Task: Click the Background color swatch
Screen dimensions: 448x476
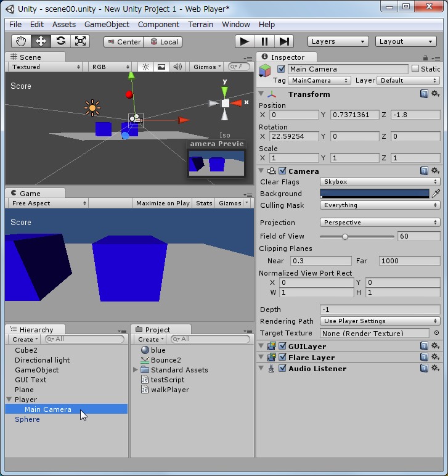Action: coord(374,194)
